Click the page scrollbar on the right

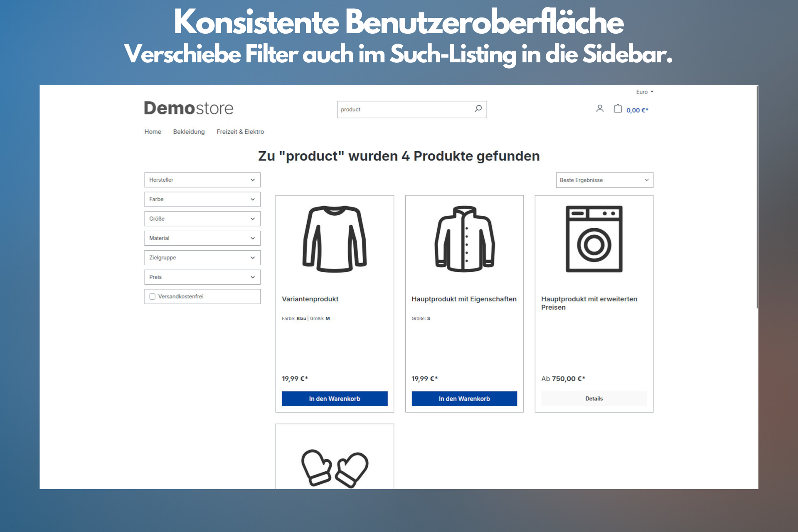click(757, 197)
